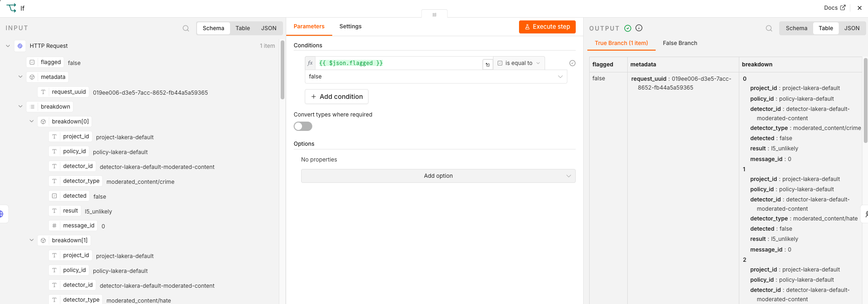The height and width of the screenshot is (304, 868).
Task: Click the fx expression icon
Action: point(310,63)
